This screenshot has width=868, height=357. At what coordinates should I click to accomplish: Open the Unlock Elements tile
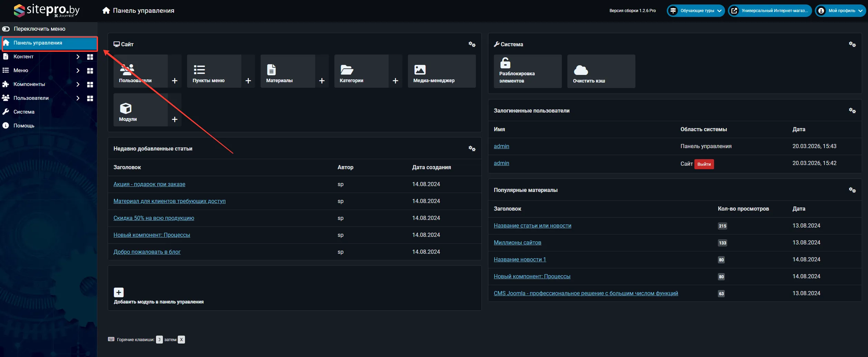tap(527, 71)
